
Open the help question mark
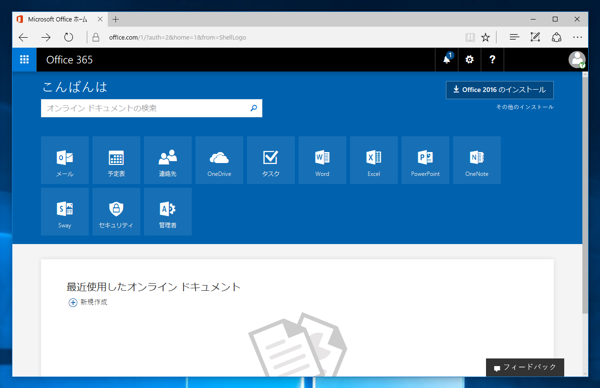pos(492,60)
